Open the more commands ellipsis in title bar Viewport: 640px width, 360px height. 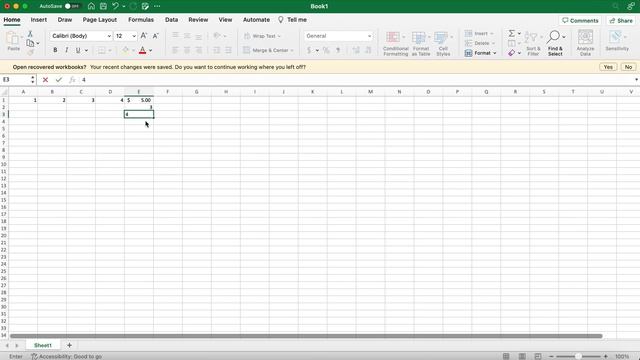pos(157,6)
